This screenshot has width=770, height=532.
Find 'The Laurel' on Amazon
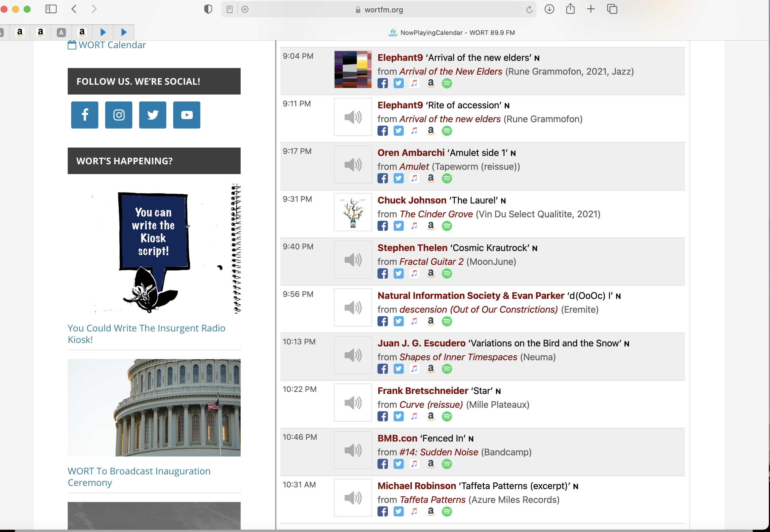pos(431,226)
